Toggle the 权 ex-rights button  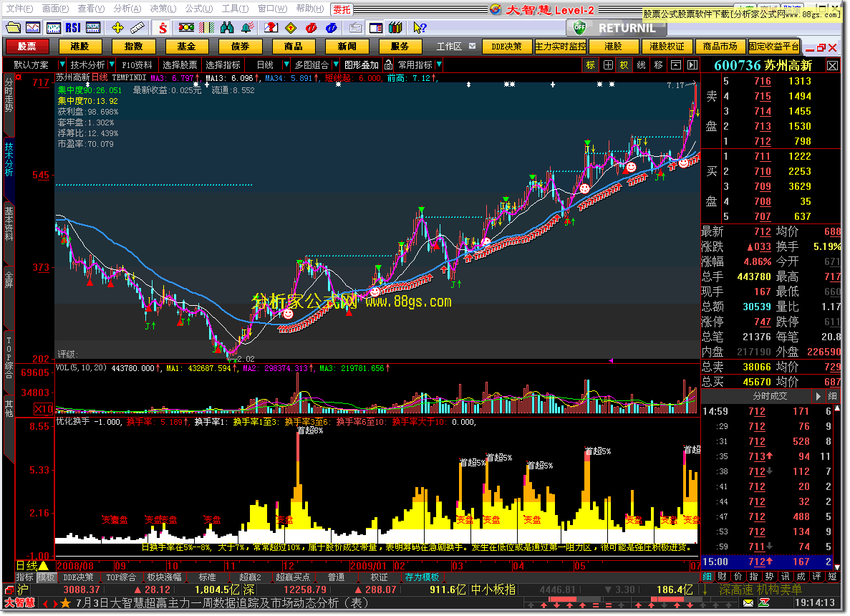point(624,65)
